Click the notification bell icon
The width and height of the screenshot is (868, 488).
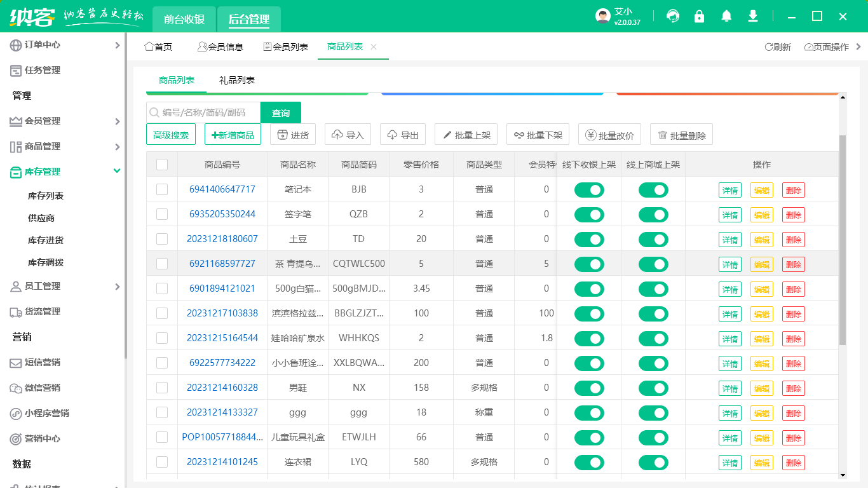pos(726,16)
